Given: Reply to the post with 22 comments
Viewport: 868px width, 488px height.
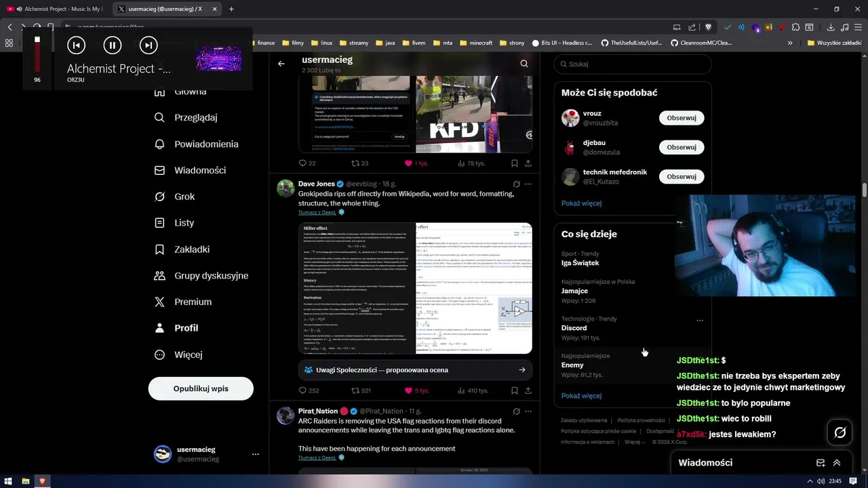Looking at the screenshot, I should click(x=307, y=163).
